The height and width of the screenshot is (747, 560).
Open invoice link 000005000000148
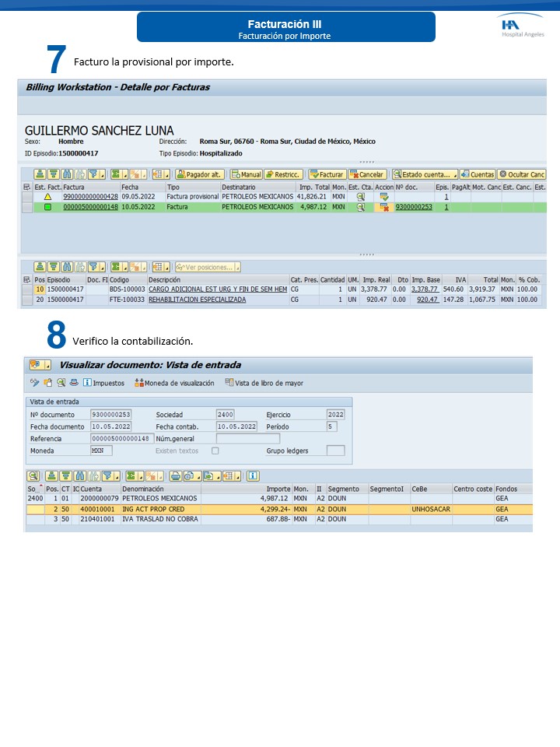(90, 208)
